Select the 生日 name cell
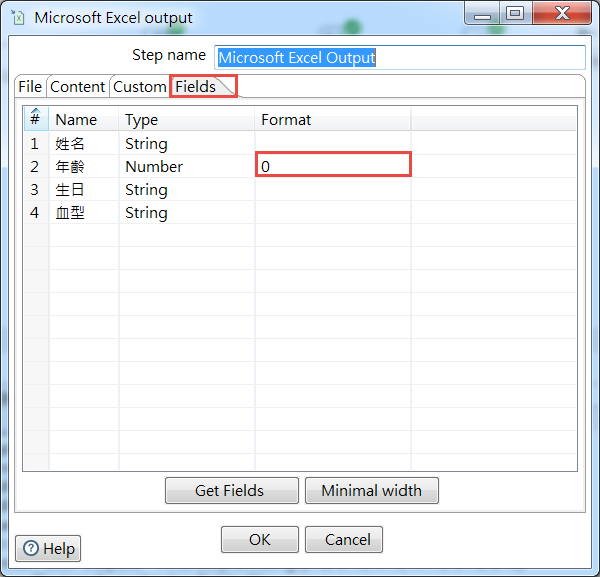 [84, 189]
